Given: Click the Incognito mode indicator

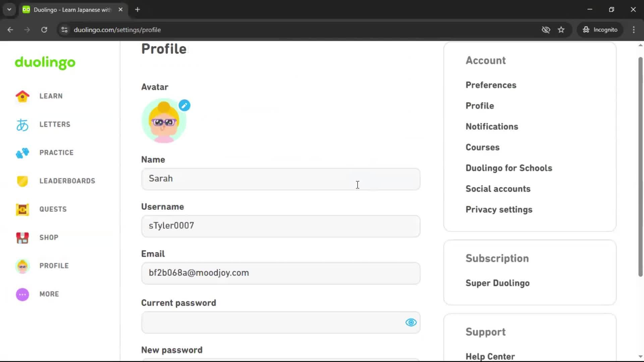Looking at the screenshot, I should [600, 29].
